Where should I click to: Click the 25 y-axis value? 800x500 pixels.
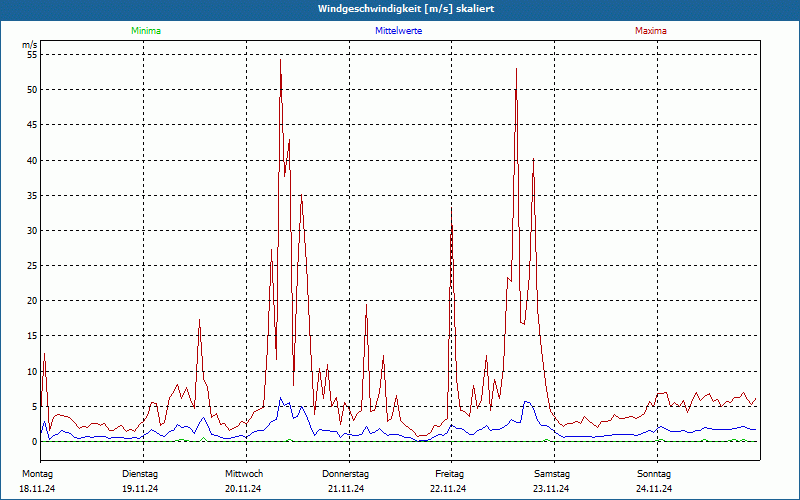point(33,266)
